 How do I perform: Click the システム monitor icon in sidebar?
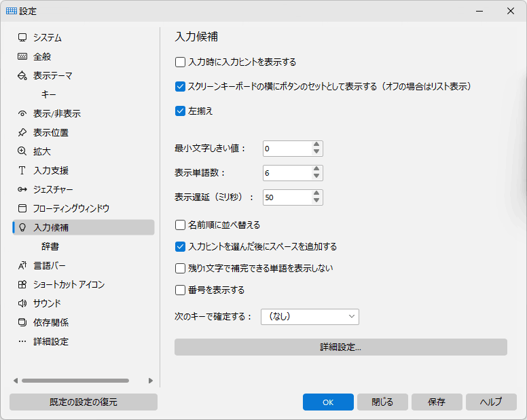(x=22, y=37)
